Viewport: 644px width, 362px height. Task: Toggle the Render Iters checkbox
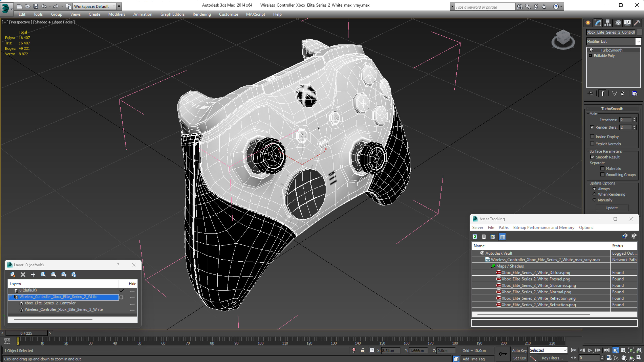592,127
